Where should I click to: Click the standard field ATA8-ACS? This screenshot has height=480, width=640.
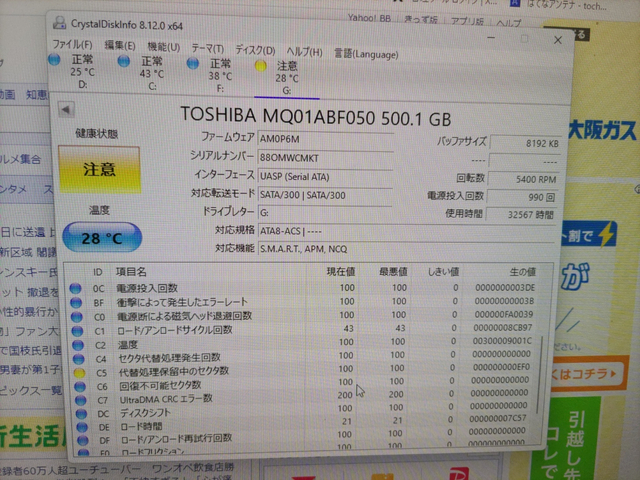pyautogui.click(x=406, y=231)
